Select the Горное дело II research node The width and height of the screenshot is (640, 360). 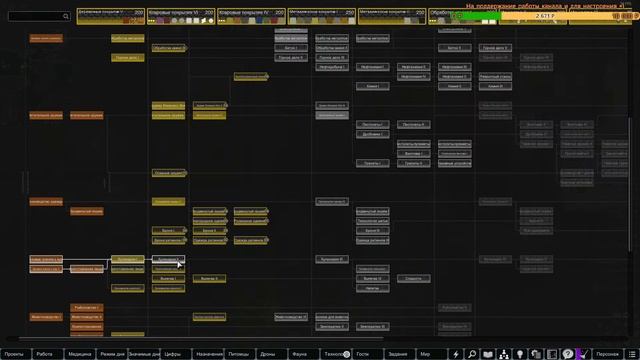pos(291,58)
